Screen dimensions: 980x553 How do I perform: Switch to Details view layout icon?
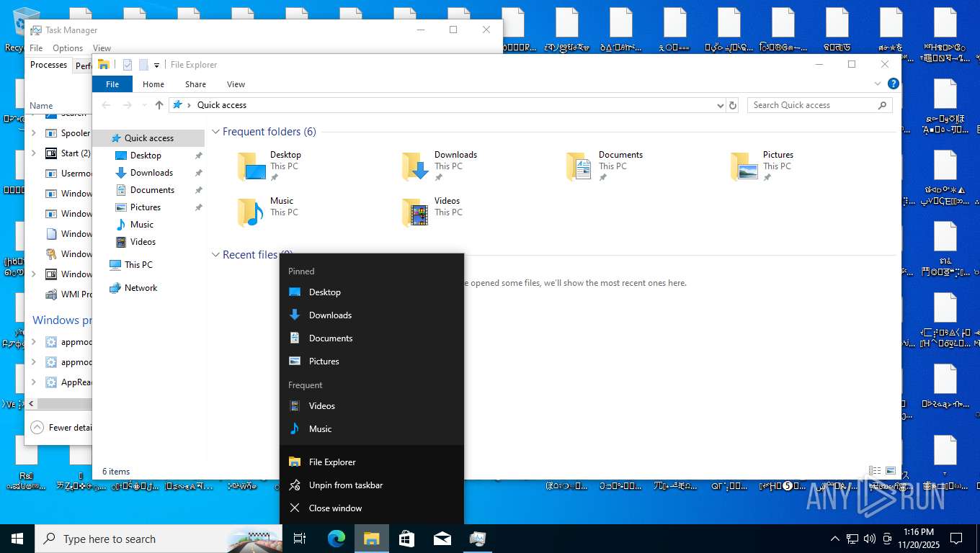(x=875, y=471)
